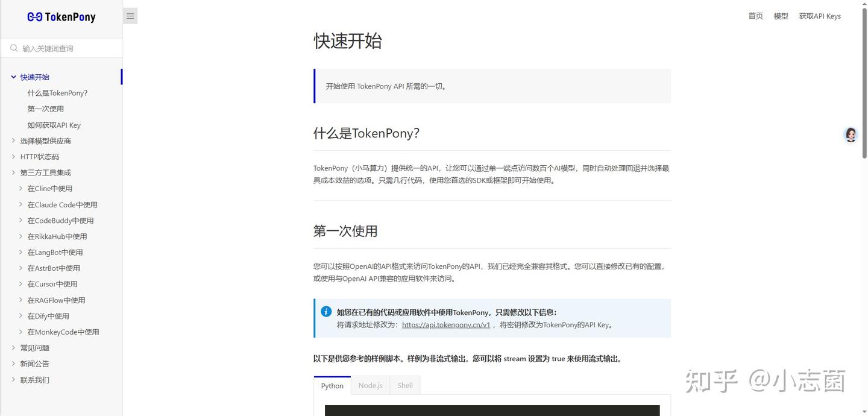Open 第三方工具集成 sidebar item
Screen dimensions: 868x416
(46, 172)
